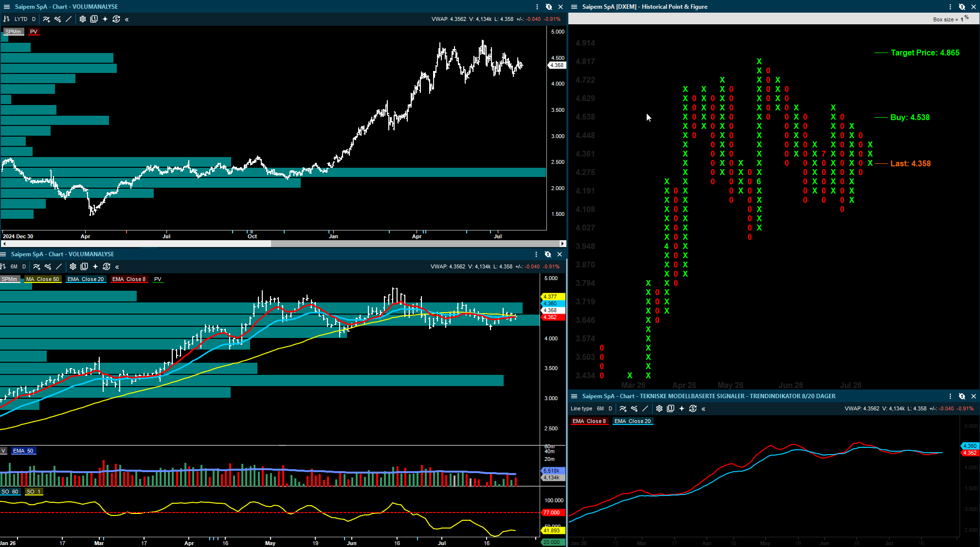Add indicator icon in top-left chart toolbar

click(46, 19)
